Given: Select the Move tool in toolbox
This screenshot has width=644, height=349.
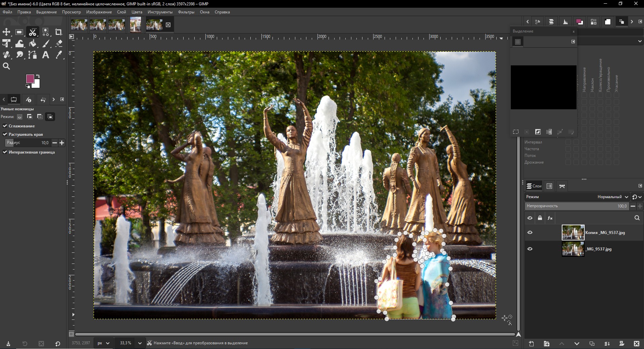Looking at the screenshot, I should click(6, 32).
